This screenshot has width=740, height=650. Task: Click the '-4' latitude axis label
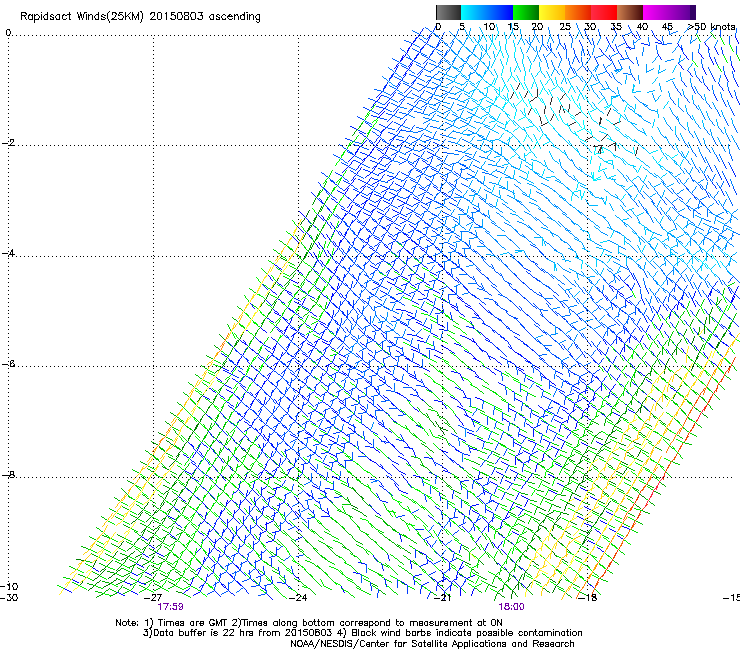[8, 253]
